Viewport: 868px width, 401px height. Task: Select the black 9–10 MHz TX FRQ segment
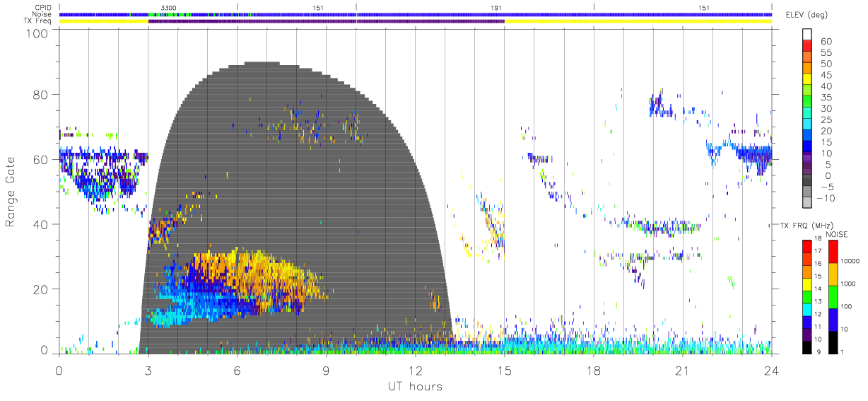coord(807,346)
